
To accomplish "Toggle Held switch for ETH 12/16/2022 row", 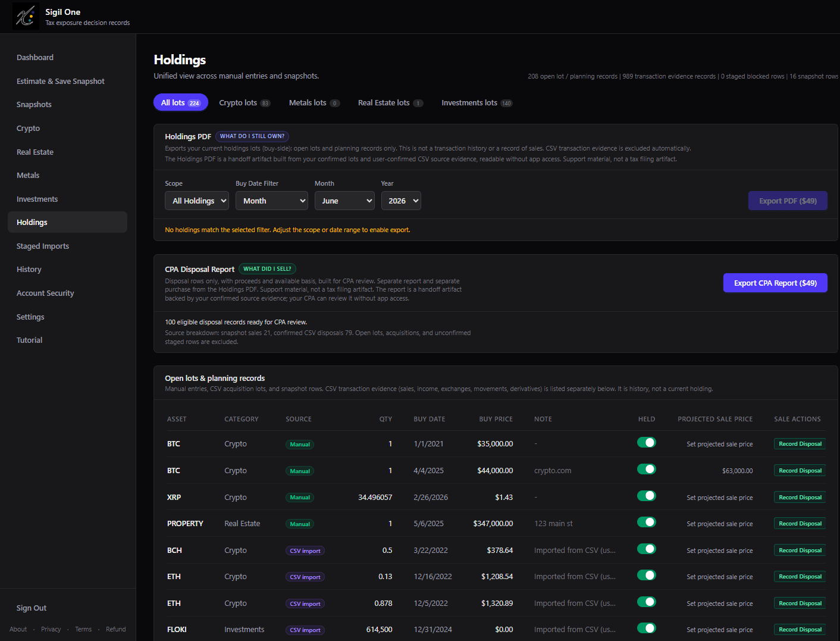I will [646, 575].
